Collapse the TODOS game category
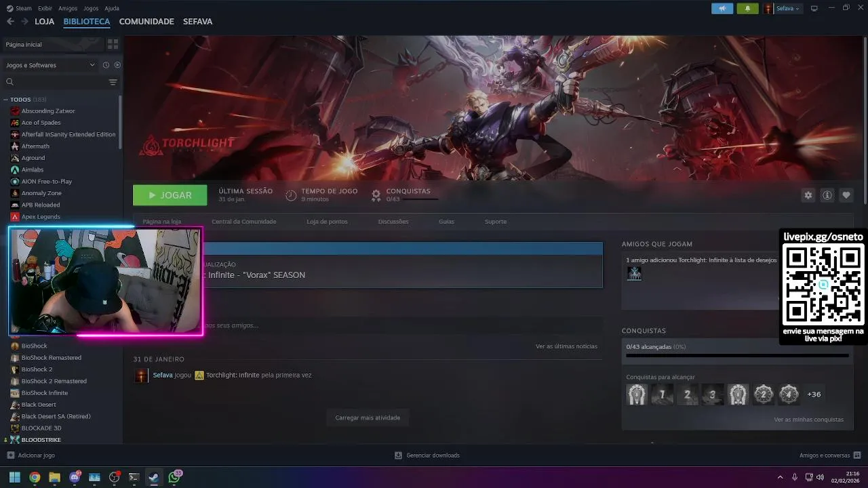Image resolution: width=868 pixels, height=488 pixels. pos(5,100)
